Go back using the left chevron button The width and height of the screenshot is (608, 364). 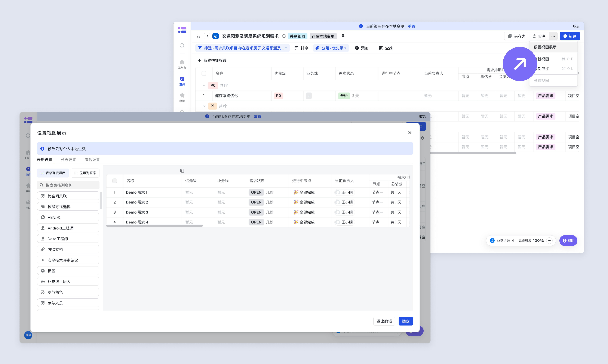[207, 36]
